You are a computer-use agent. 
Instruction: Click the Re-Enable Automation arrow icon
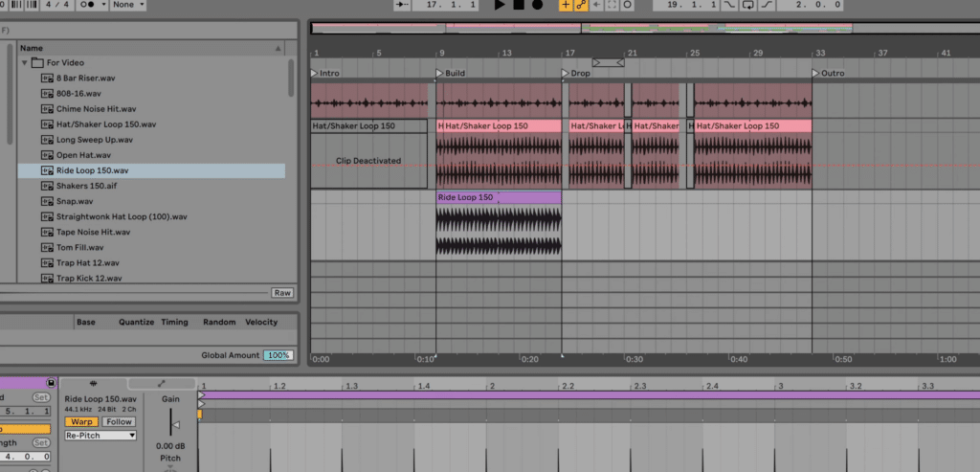pyautogui.click(x=597, y=5)
